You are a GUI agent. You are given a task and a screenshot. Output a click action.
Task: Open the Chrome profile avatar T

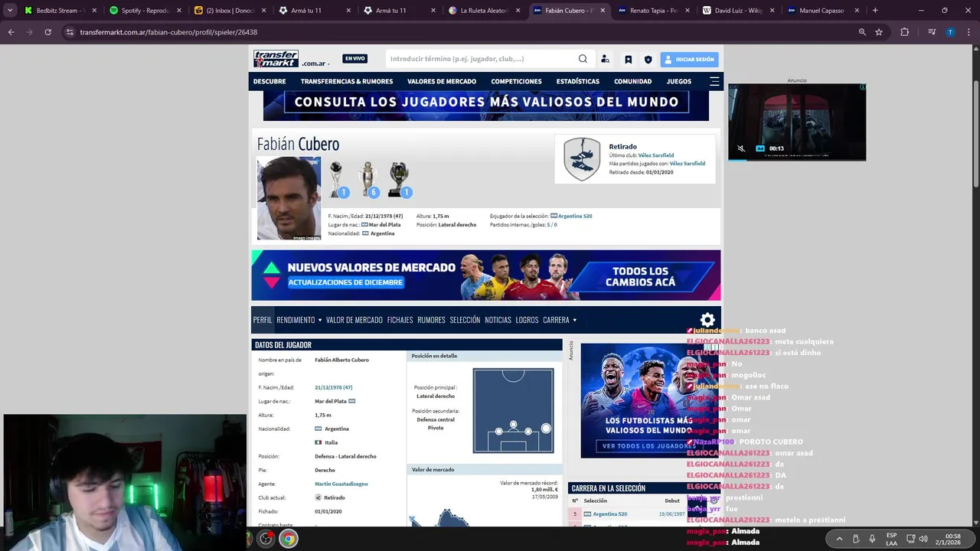pyautogui.click(x=950, y=32)
